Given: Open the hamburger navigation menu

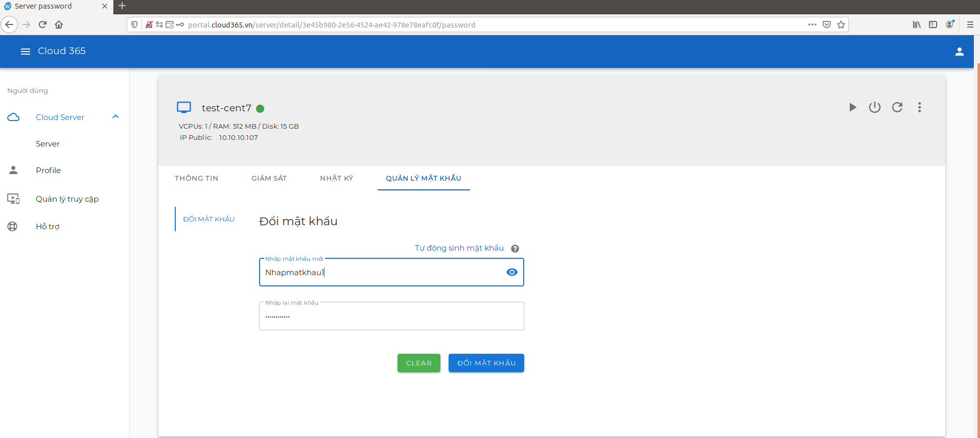Looking at the screenshot, I should coord(26,51).
